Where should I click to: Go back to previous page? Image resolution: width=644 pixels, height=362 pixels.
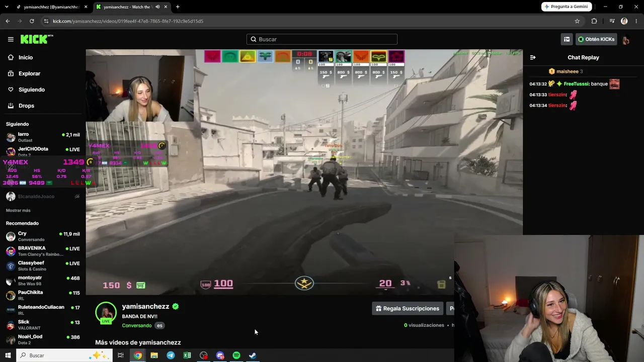[x=8, y=21]
